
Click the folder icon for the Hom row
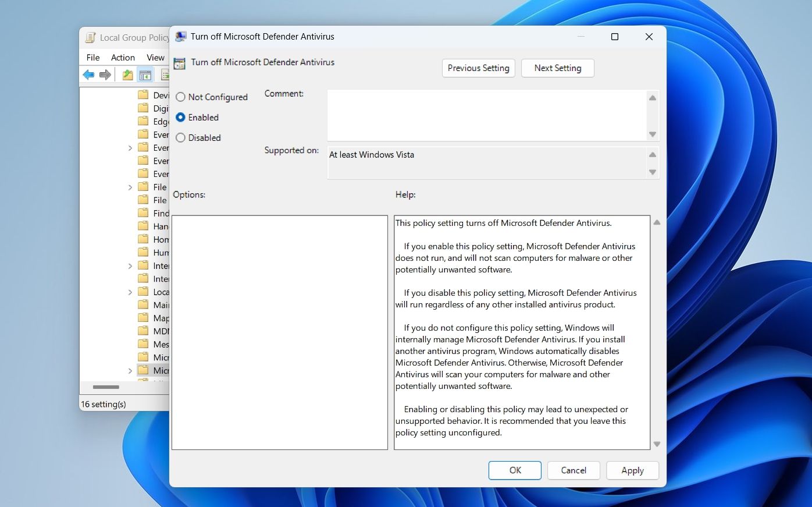[x=143, y=239]
